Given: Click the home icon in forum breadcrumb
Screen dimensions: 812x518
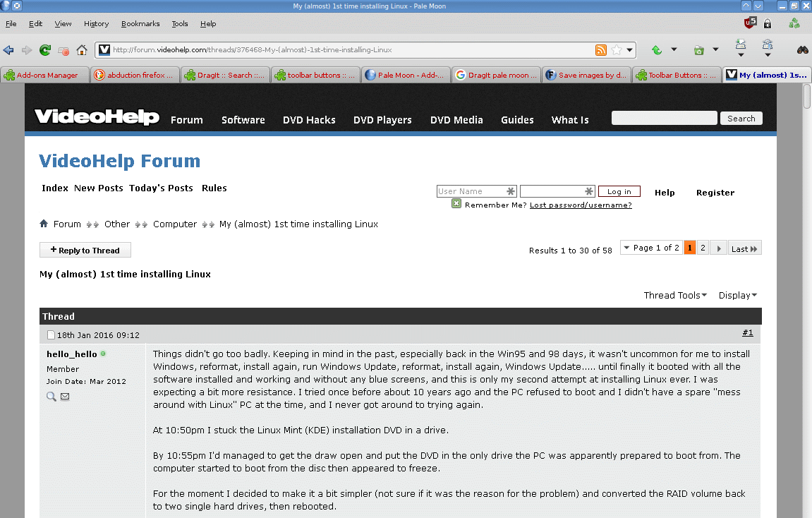Looking at the screenshot, I should 44,224.
